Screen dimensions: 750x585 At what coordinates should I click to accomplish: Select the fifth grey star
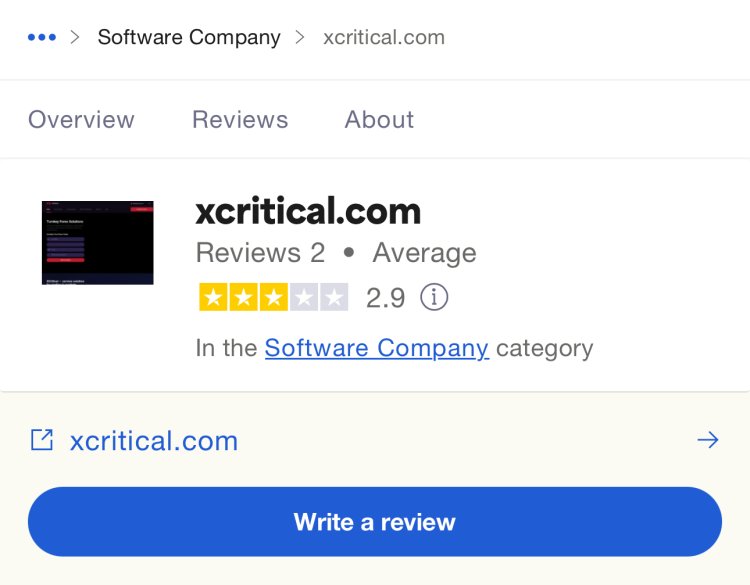pos(334,297)
